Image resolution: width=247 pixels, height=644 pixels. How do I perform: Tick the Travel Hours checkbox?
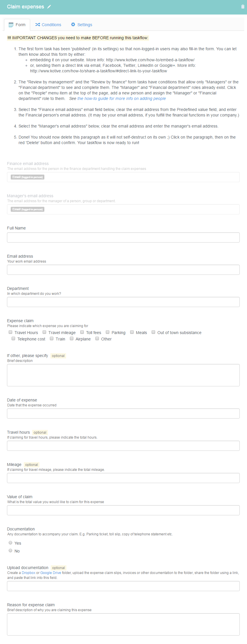10,332
